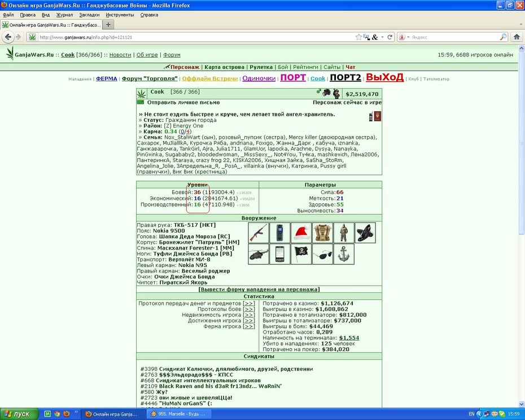The width and height of the screenshot is (525, 420).
Task: Open the Журнал menu
Action: pos(64,15)
